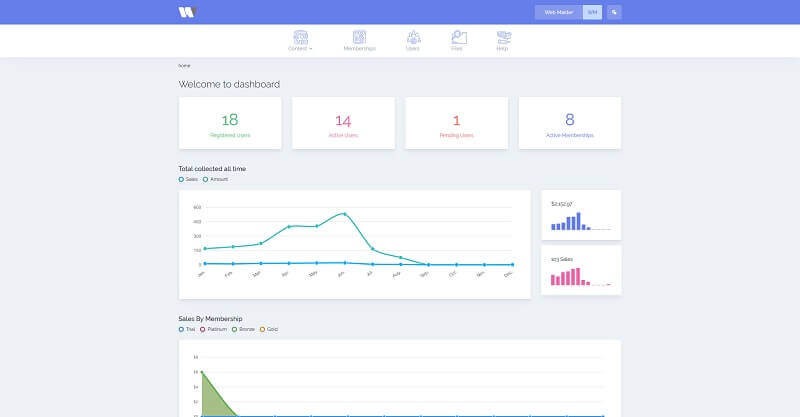Open the Help icon in navigation
This screenshot has width=800, height=417.
tap(504, 37)
